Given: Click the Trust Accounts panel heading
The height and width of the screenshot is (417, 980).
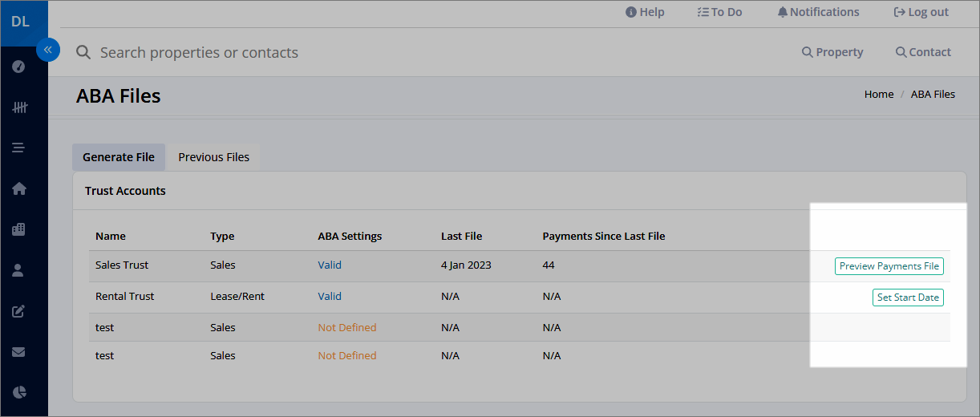Looking at the screenshot, I should click(x=125, y=191).
